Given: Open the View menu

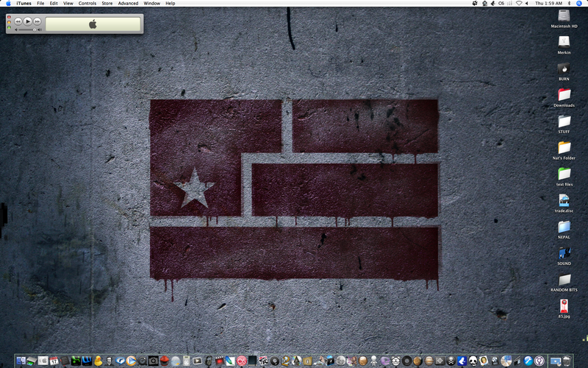Looking at the screenshot, I should click(x=68, y=4).
